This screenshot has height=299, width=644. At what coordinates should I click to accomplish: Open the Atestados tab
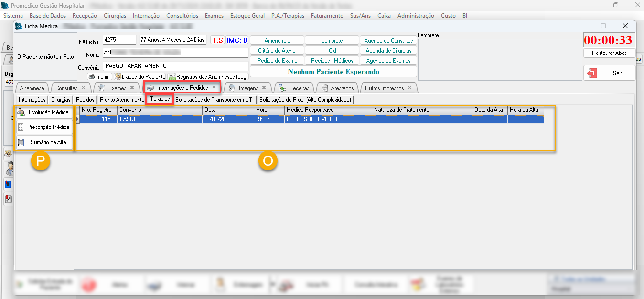[342, 88]
